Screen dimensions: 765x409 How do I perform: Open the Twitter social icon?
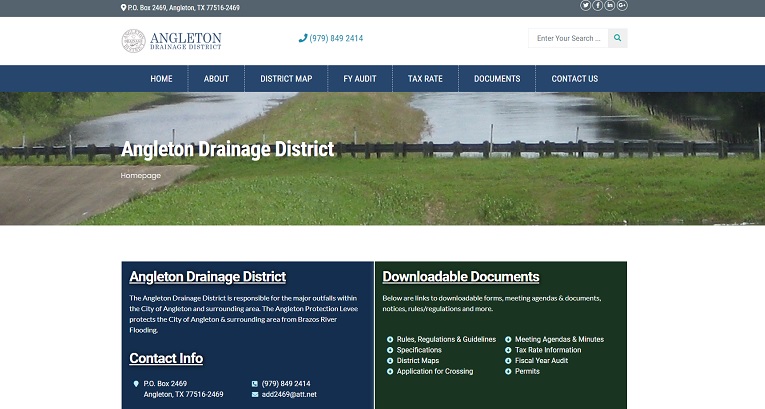[586, 6]
